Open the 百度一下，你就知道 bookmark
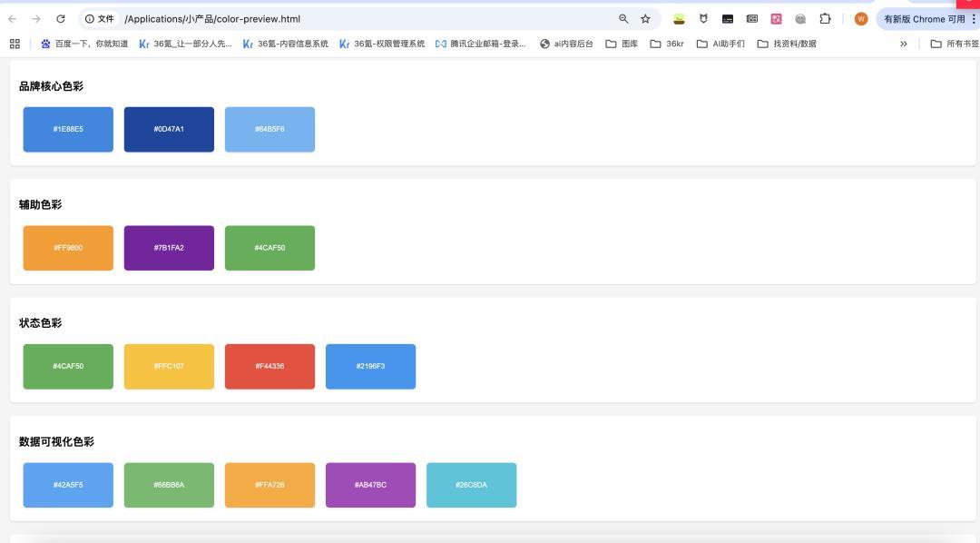Image resolution: width=980 pixels, height=543 pixels. tap(84, 44)
